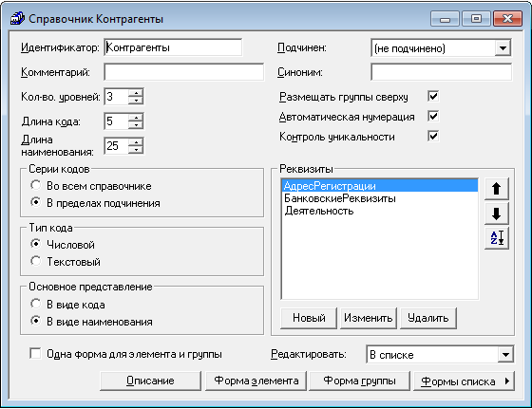Screen dimensions: 532x409
Task: Click the 'Изменить' requisite button
Action: [x=369, y=318]
